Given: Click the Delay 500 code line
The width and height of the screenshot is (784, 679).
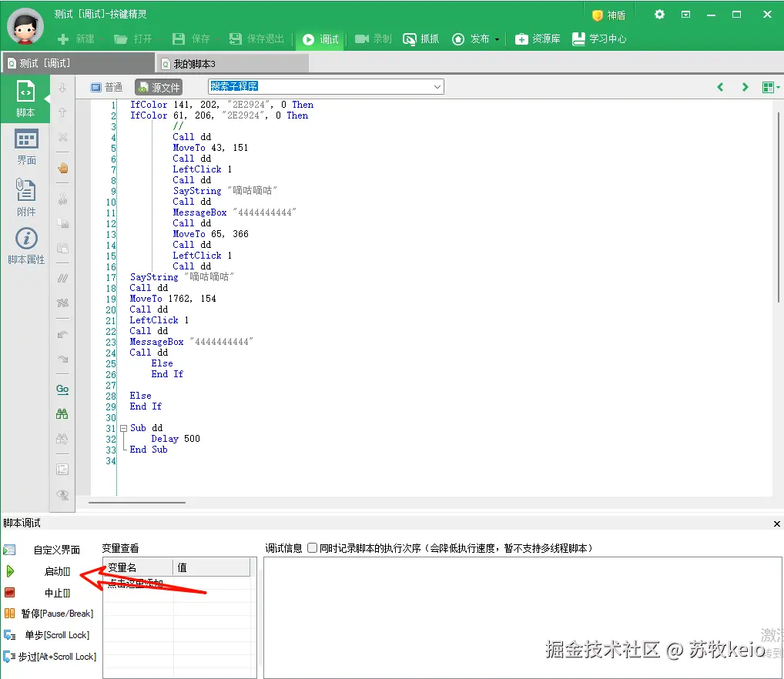Looking at the screenshot, I should [176, 439].
